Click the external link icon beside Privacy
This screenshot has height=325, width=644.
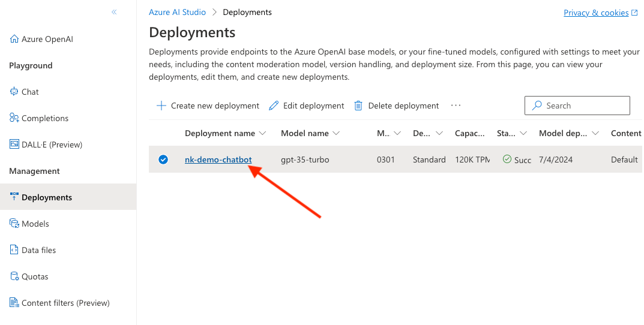(x=634, y=13)
